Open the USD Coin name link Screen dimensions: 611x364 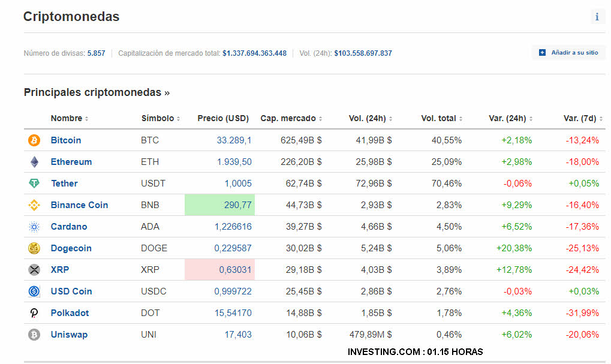coord(71,291)
